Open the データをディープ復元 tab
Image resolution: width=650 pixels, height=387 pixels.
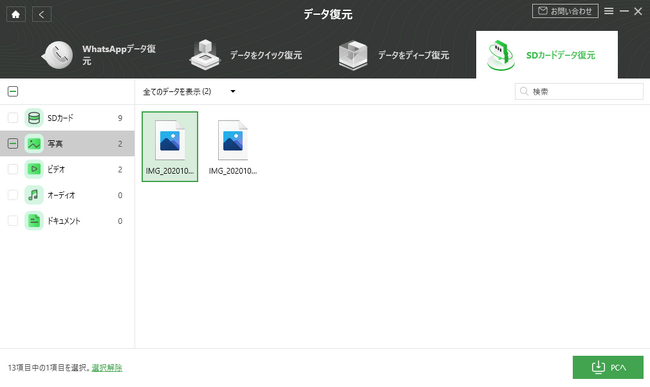[x=394, y=55]
